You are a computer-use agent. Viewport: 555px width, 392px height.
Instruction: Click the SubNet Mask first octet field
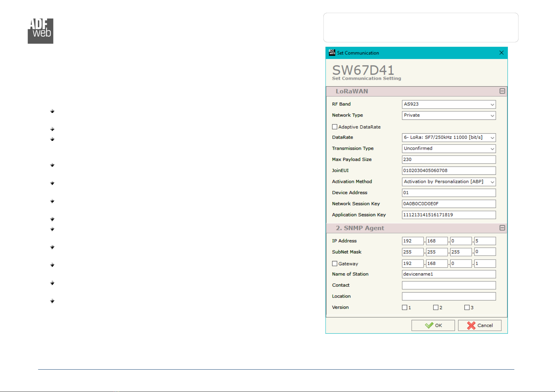(x=413, y=252)
